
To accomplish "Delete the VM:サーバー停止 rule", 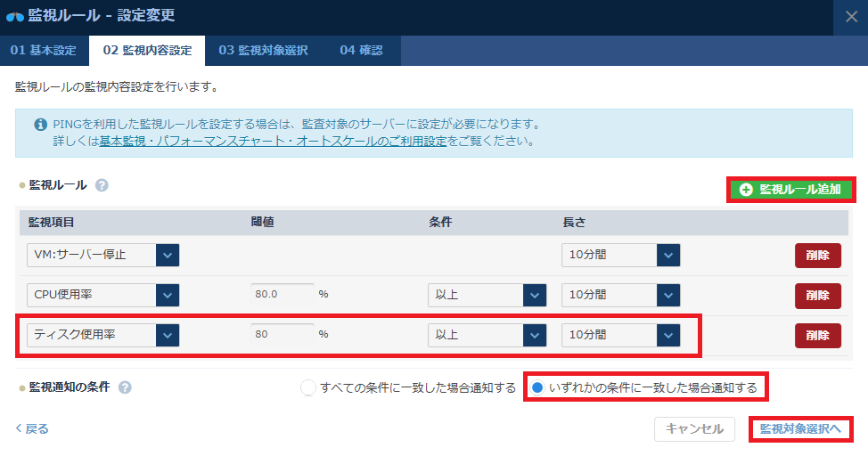I will (x=817, y=256).
